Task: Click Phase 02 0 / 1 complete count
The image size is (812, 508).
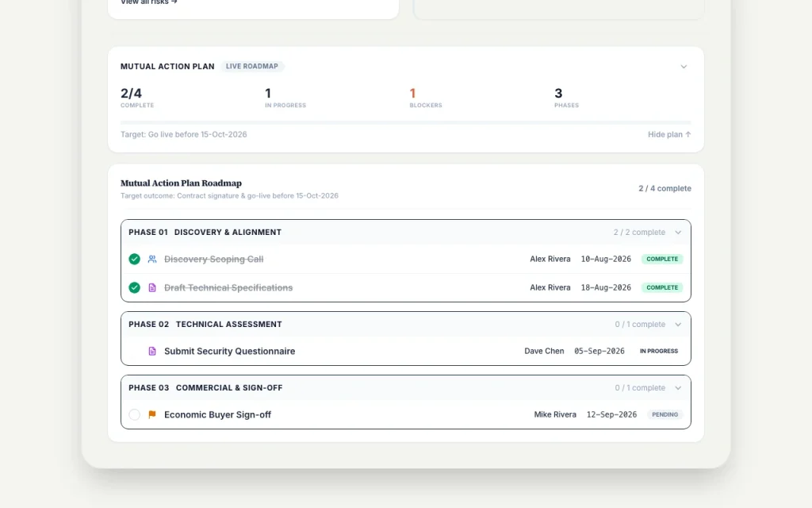Action: click(x=640, y=325)
